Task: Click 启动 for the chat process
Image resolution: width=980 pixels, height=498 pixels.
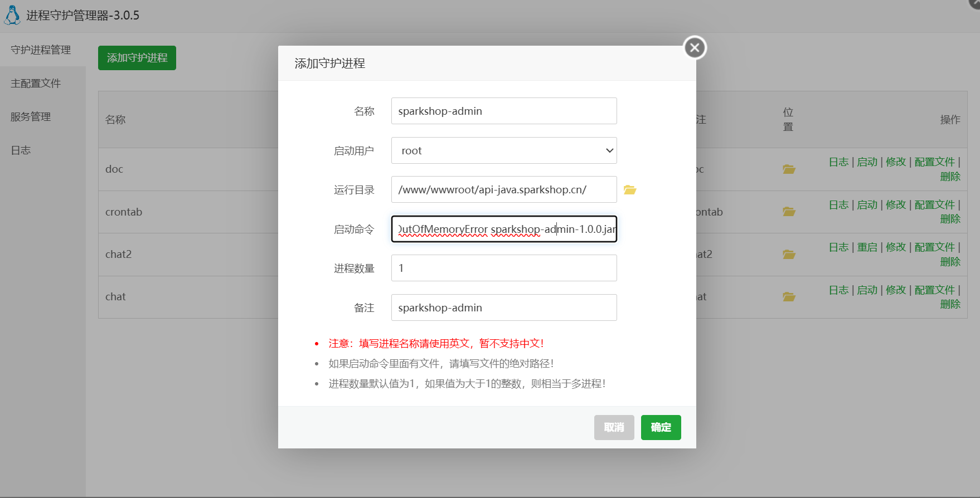Action: (x=867, y=290)
